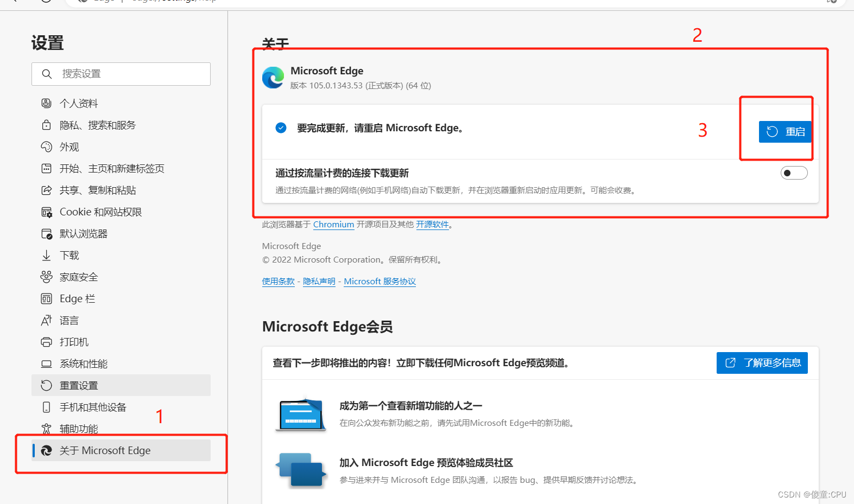Click the Edge logo beside 关于 Microsoft Edge
Viewport: 854px width, 504px height.
coord(47,450)
